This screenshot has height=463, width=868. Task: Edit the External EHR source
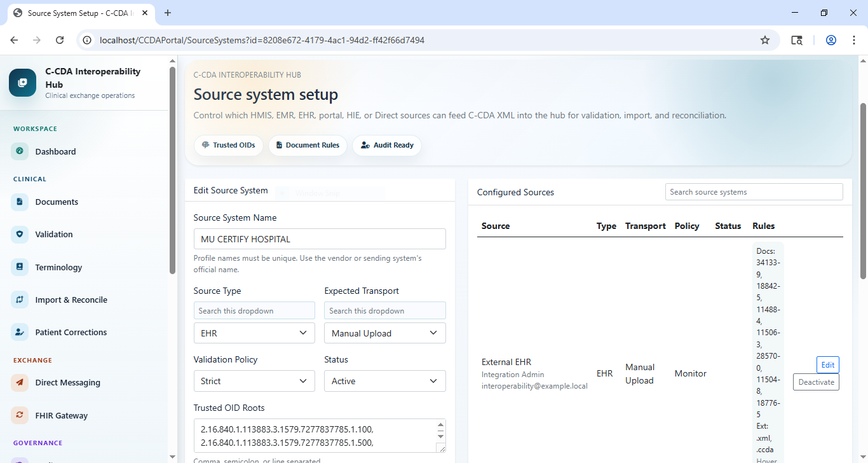pyautogui.click(x=828, y=365)
